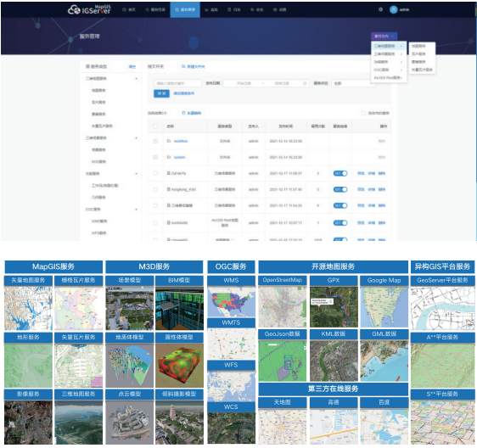The height and width of the screenshot is (448, 477).
Task: Click the admin user avatar icon
Action: (393, 9)
